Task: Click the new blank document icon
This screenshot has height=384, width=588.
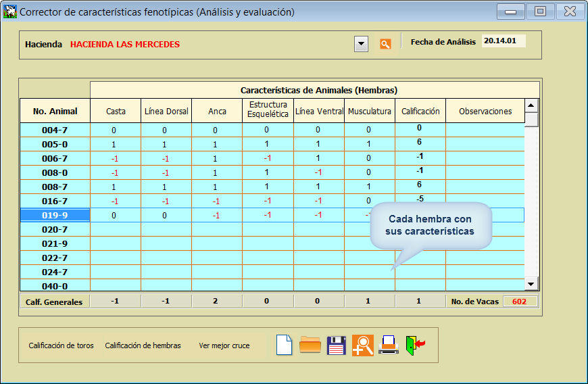Action: tap(285, 345)
